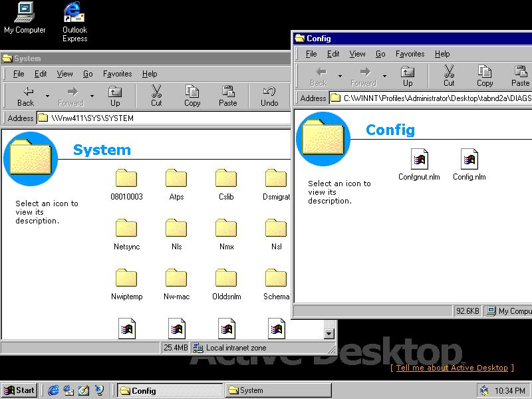Select the Cslib folder
532x399 pixels.
click(x=226, y=185)
